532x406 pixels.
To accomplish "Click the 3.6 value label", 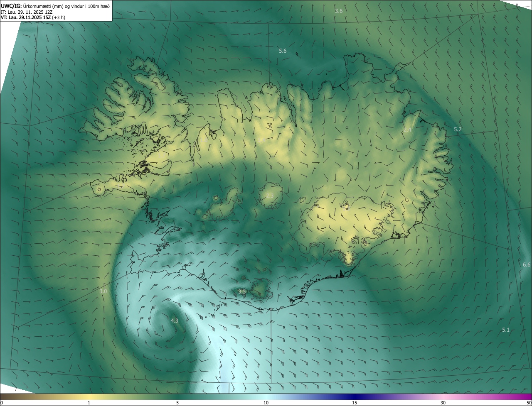I will pyautogui.click(x=339, y=11).
